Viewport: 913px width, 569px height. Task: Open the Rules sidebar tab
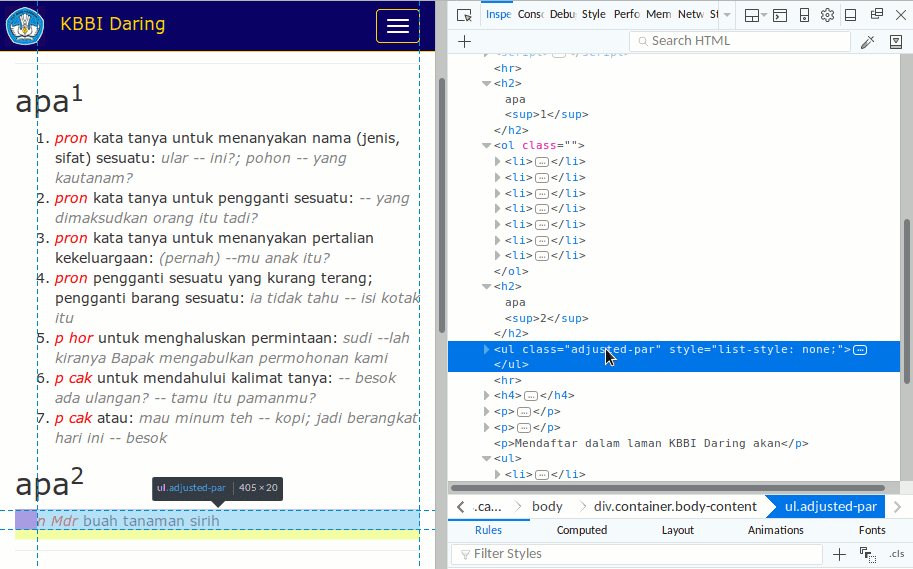(488, 530)
